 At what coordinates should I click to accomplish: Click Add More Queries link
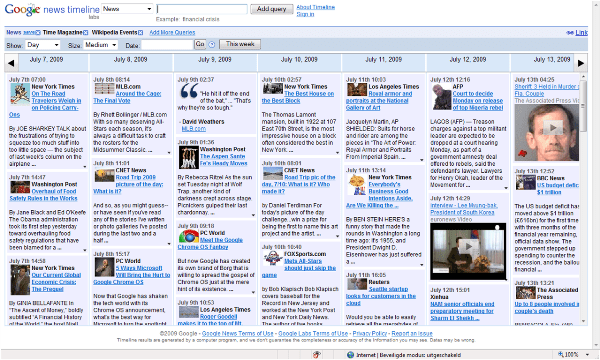tap(172, 33)
